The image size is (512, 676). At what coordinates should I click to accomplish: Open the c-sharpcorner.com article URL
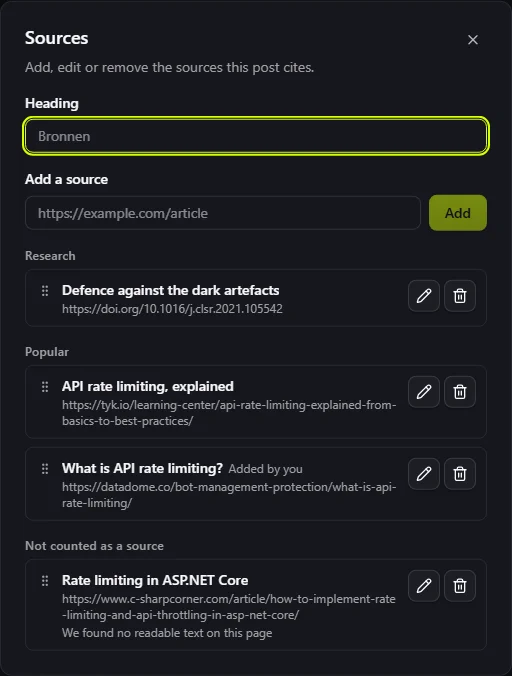click(x=228, y=607)
